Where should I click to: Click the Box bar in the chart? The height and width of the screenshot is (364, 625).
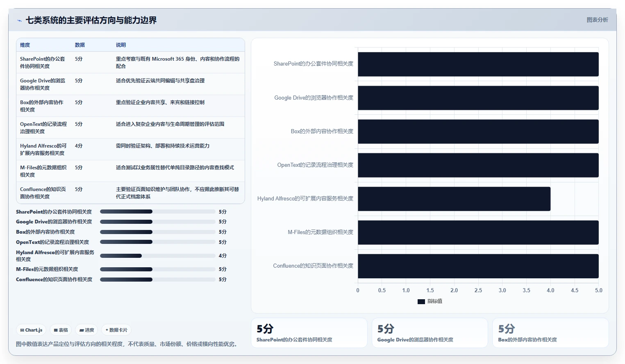[x=478, y=132]
